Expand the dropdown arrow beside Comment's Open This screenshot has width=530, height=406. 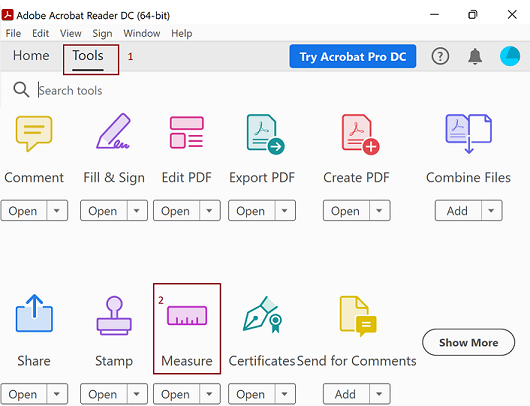(57, 211)
